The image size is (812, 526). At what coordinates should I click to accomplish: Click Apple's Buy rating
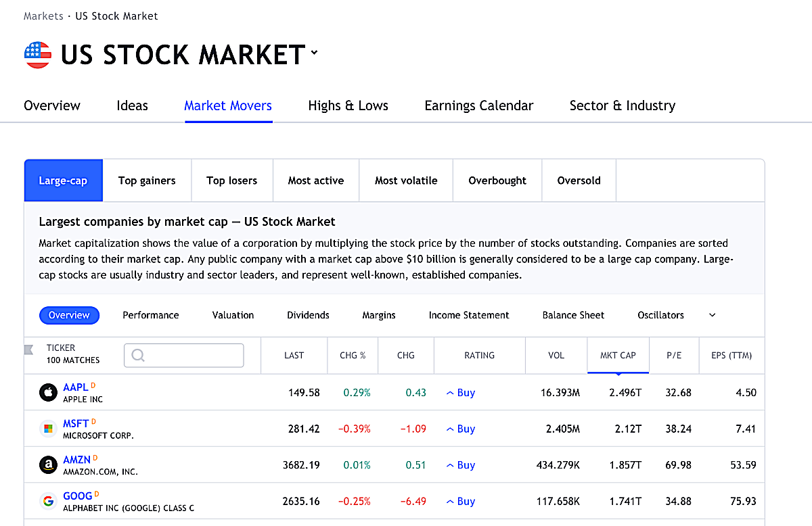(461, 392)
